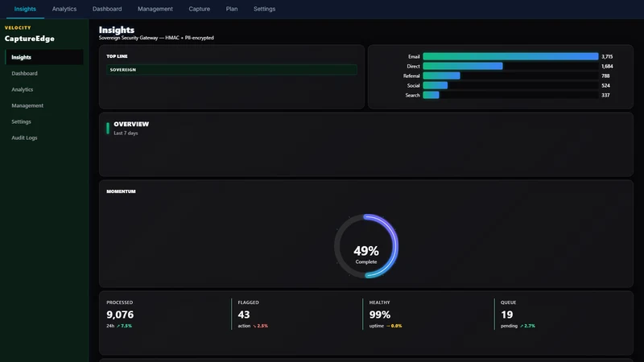Click the Processed 9,076 stat card

coord(165,315)
